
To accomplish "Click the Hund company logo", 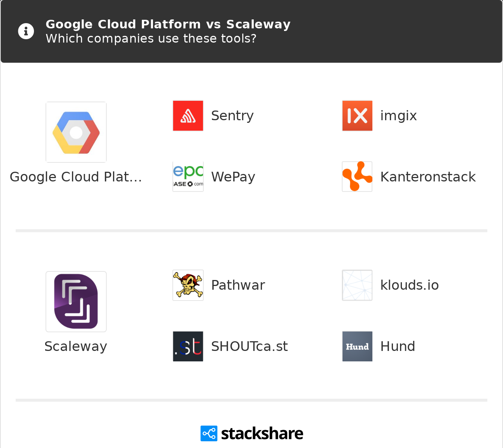I will click(357, 346).
